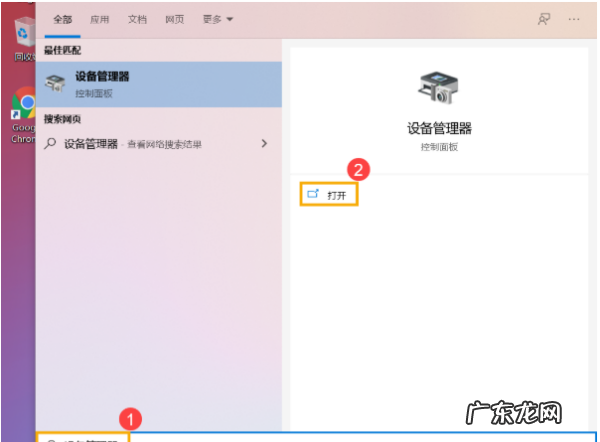Image resolution: width=600 pixels, height=442 pixels.
Task: Switch to the 网页 tab
Action: click(174, 20)
